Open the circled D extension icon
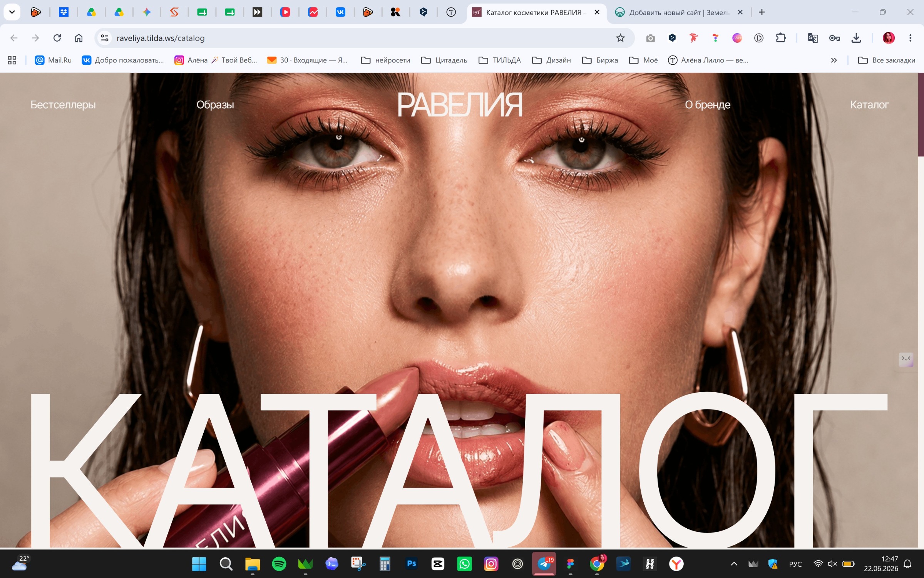 759,38
